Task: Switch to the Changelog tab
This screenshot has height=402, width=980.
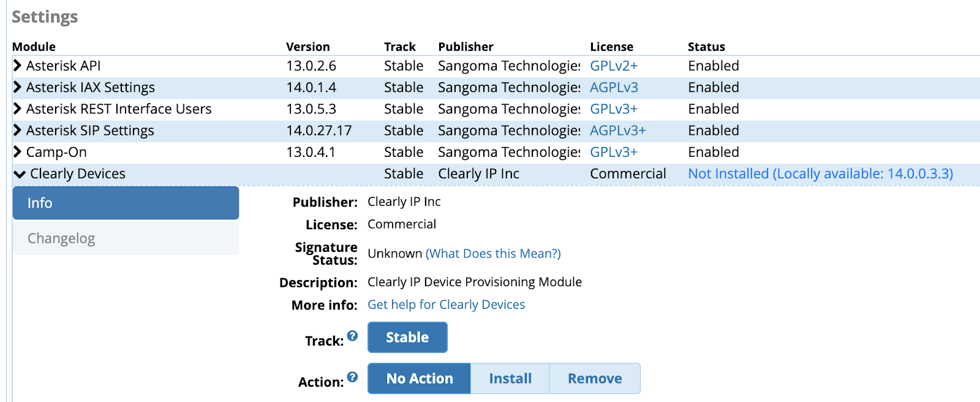Action: click(126, 238)
